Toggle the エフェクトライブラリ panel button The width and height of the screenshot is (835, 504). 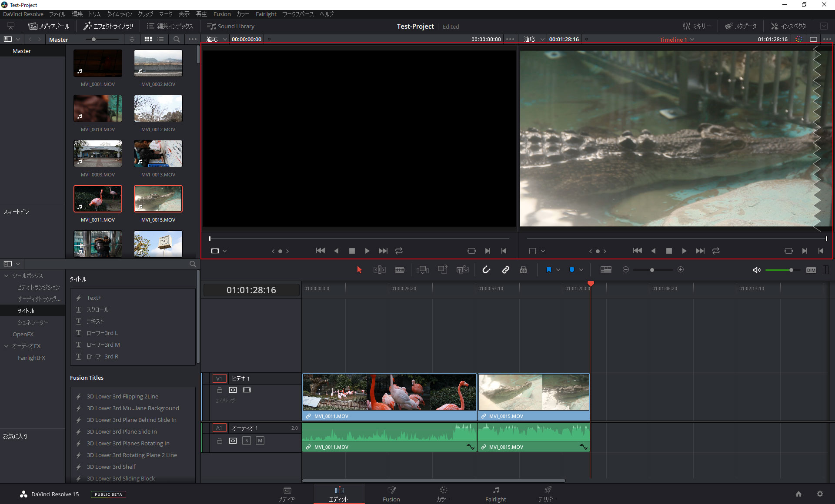(108, 26)
